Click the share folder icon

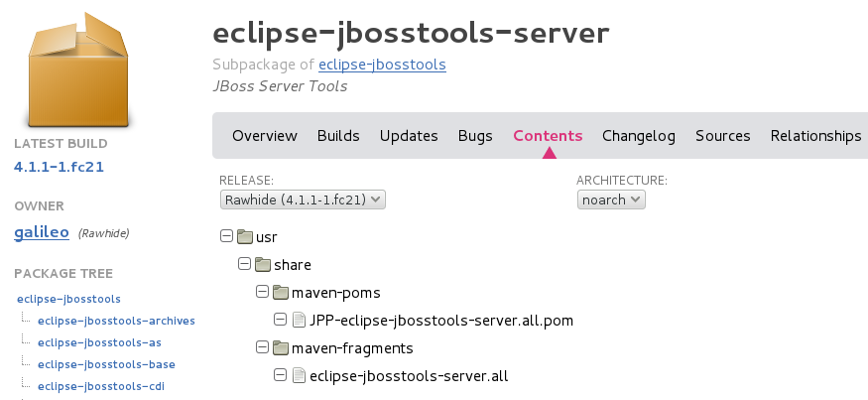[262, 265]
